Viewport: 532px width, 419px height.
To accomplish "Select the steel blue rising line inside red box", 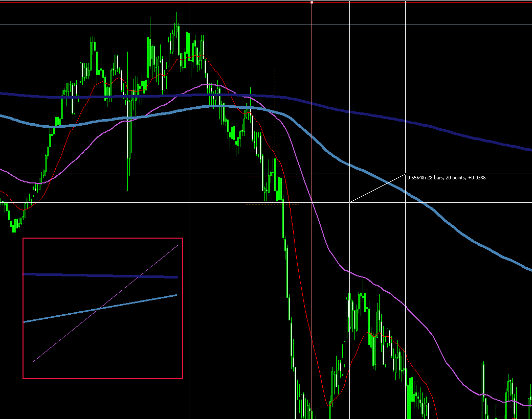I will (x=100, y=309).
